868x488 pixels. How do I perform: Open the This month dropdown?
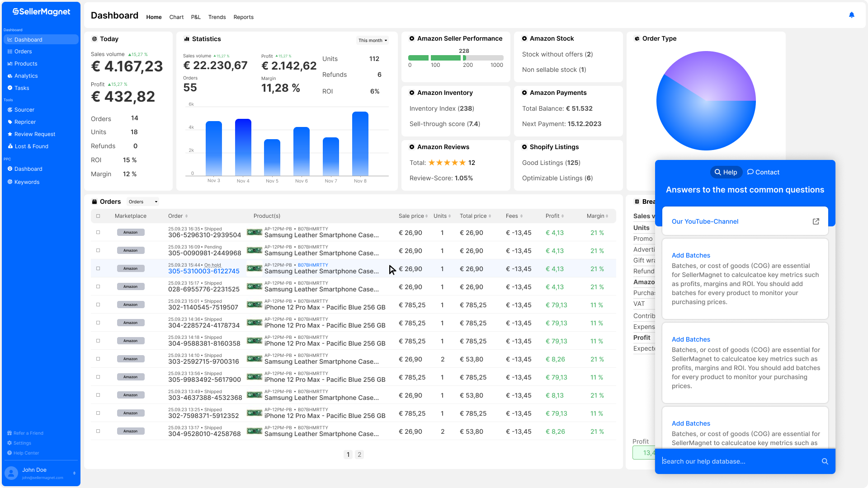(373, 41)
